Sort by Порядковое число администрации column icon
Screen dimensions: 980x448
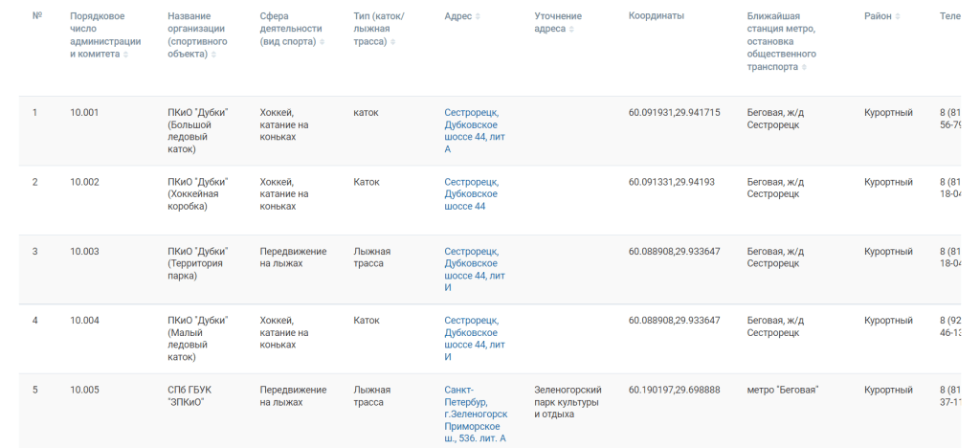pos(125,55)
